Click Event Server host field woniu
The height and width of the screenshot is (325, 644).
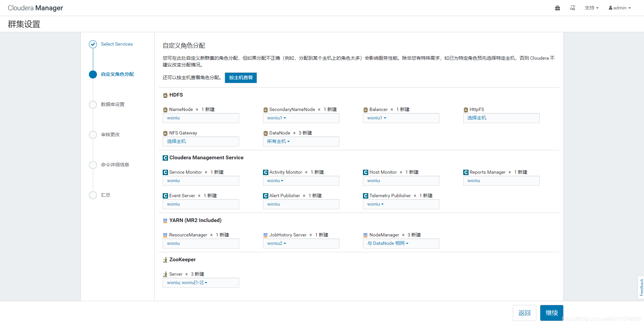pos(201,204)
